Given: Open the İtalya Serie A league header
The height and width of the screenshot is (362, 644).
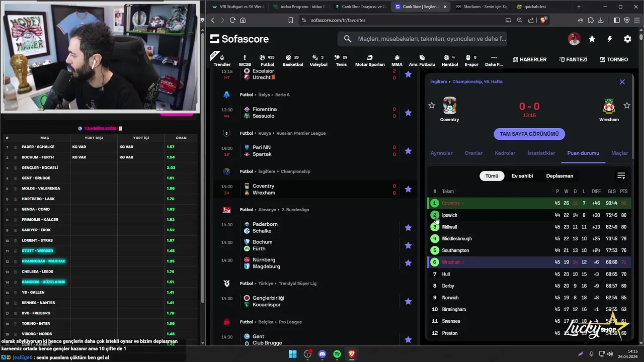Looking at the screenshot, I should coord(265,95).
